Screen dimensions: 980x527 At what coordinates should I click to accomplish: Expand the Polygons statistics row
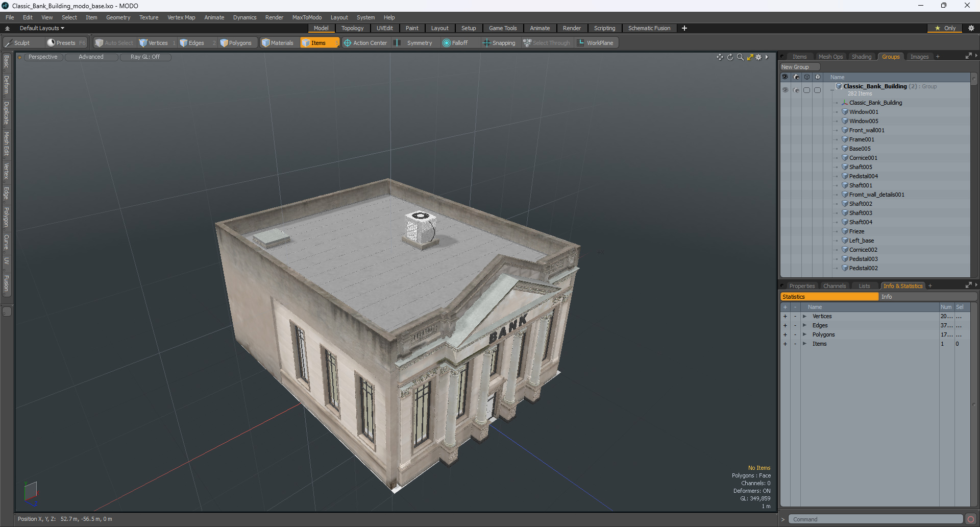pos(804,334)
